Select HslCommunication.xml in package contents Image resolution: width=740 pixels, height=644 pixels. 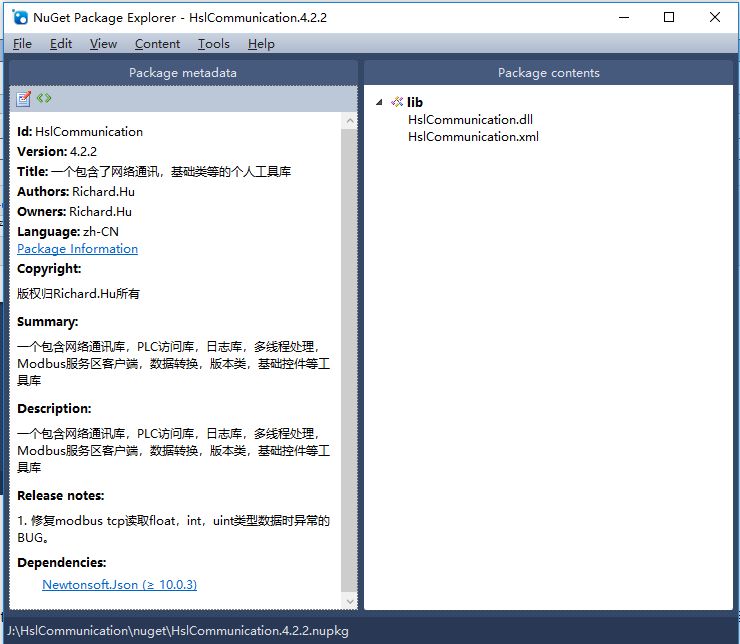coord(473,136)
